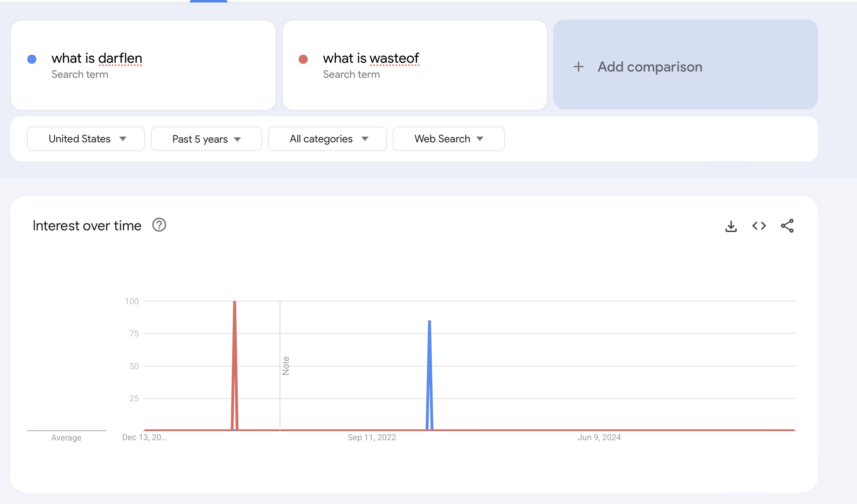Click the blue dot beside darflen
Screen dimensions: 857x504
[32, 59]
